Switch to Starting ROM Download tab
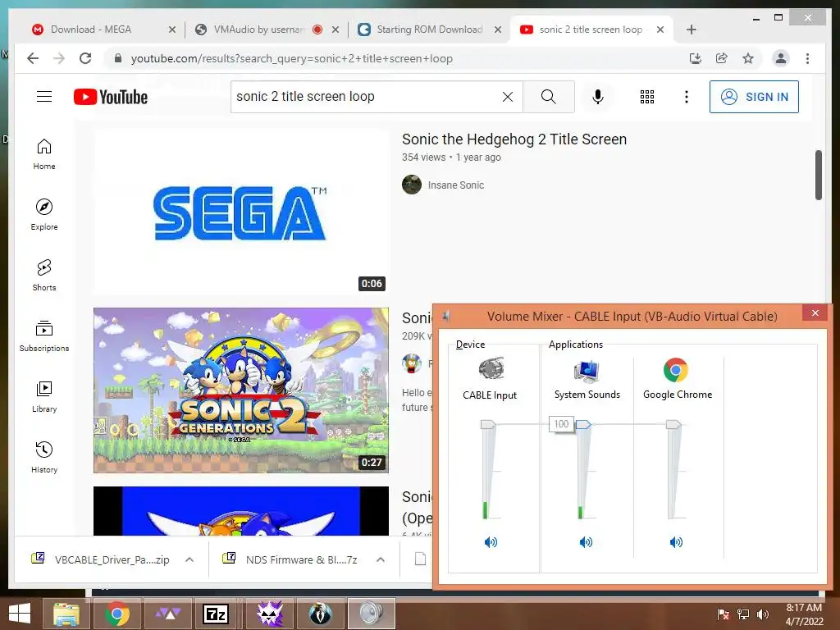 [428, 30]
